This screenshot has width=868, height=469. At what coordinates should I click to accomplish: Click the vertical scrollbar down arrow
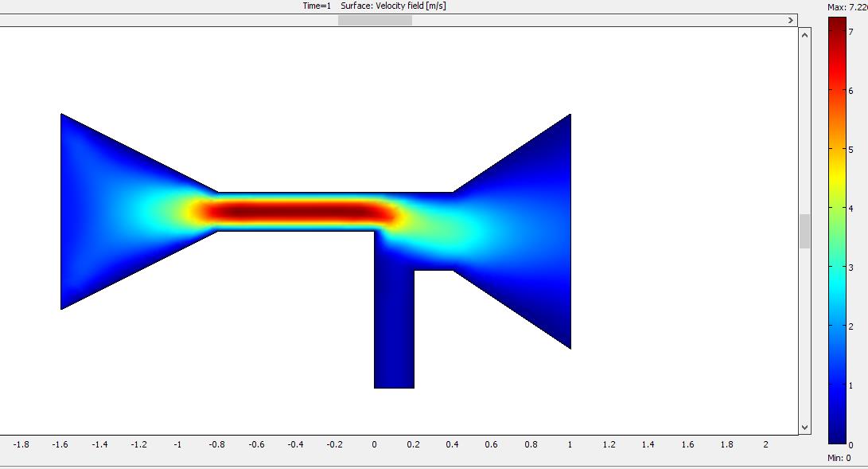point(804,428)
